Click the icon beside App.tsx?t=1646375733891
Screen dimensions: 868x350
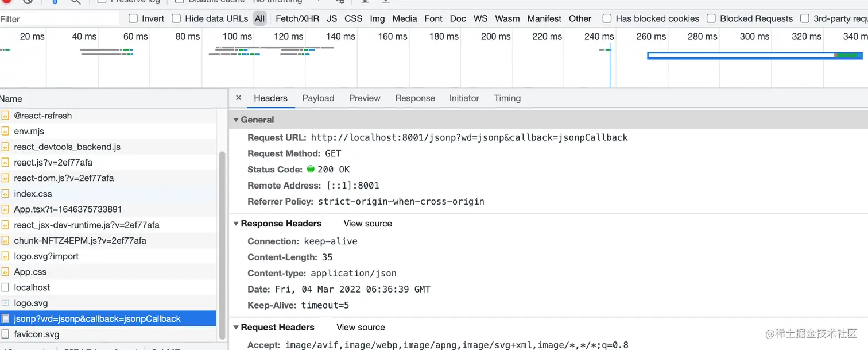(x=5, y=209)
